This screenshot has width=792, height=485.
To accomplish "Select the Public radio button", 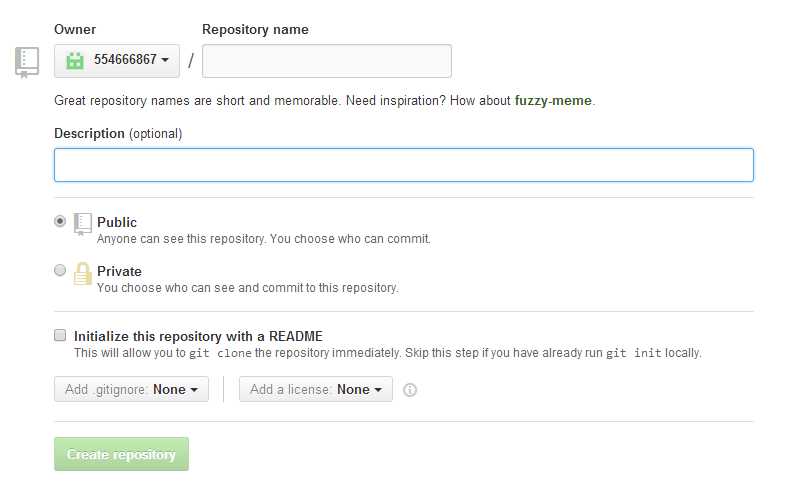I will point(60,221).
